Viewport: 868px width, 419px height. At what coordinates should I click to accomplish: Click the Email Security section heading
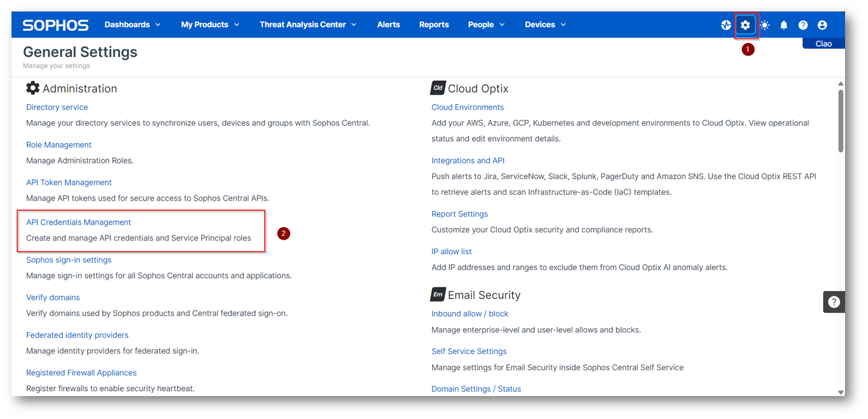coord(484,295)
